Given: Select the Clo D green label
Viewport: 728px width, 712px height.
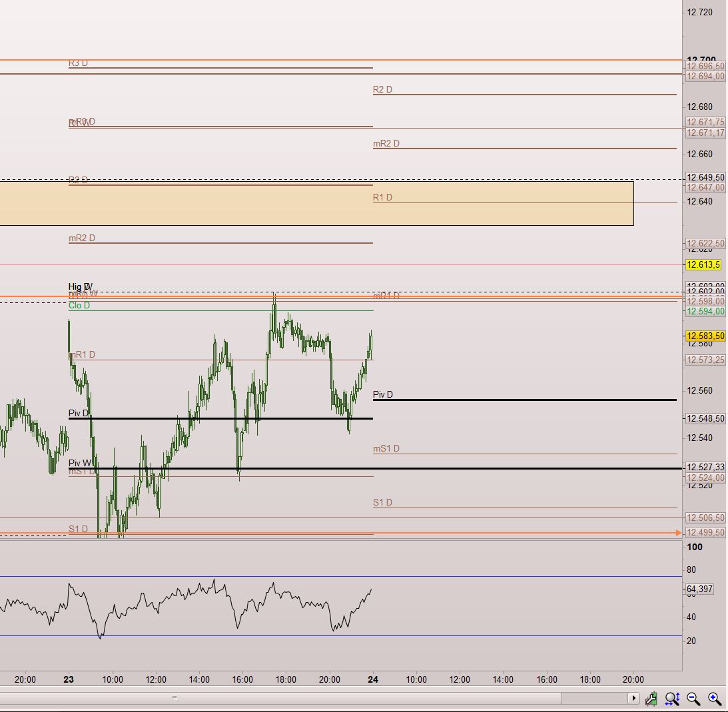Looking at the screenshot, I should 79,306.
